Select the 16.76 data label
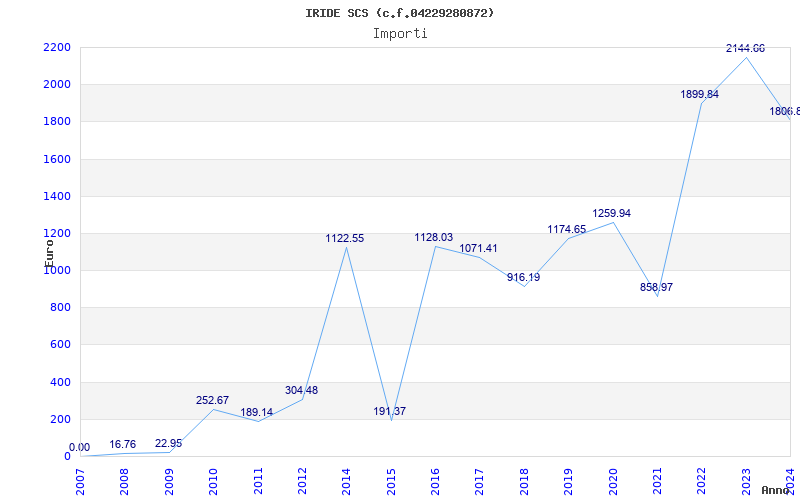 (x=122, y=444)
